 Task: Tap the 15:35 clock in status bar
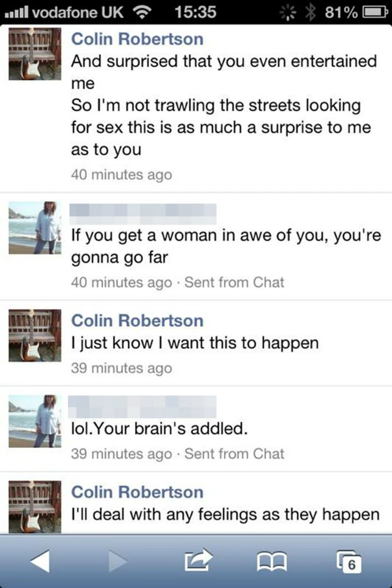point(195,12)
